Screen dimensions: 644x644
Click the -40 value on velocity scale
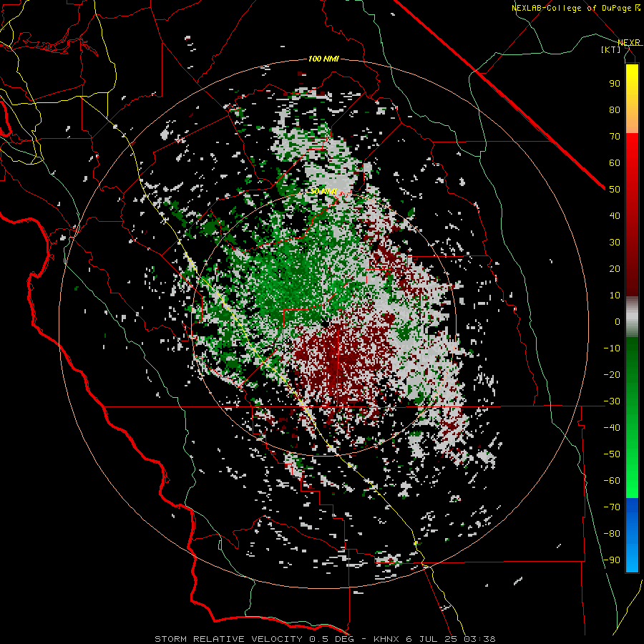coord(612,428)
